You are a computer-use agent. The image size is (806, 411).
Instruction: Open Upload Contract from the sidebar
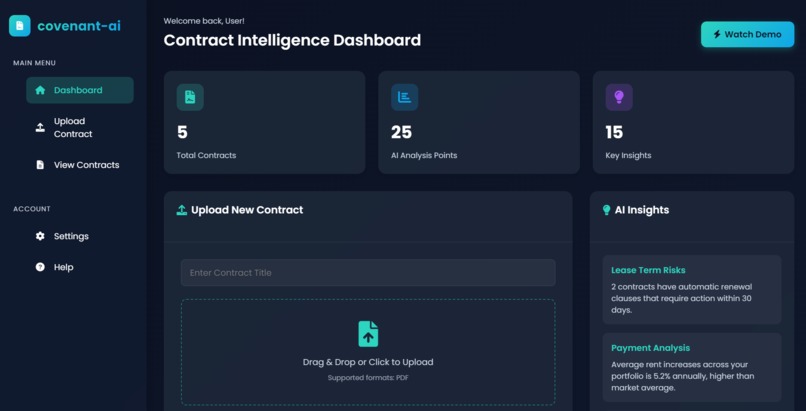pyautogui.click(x=80, y=127)
